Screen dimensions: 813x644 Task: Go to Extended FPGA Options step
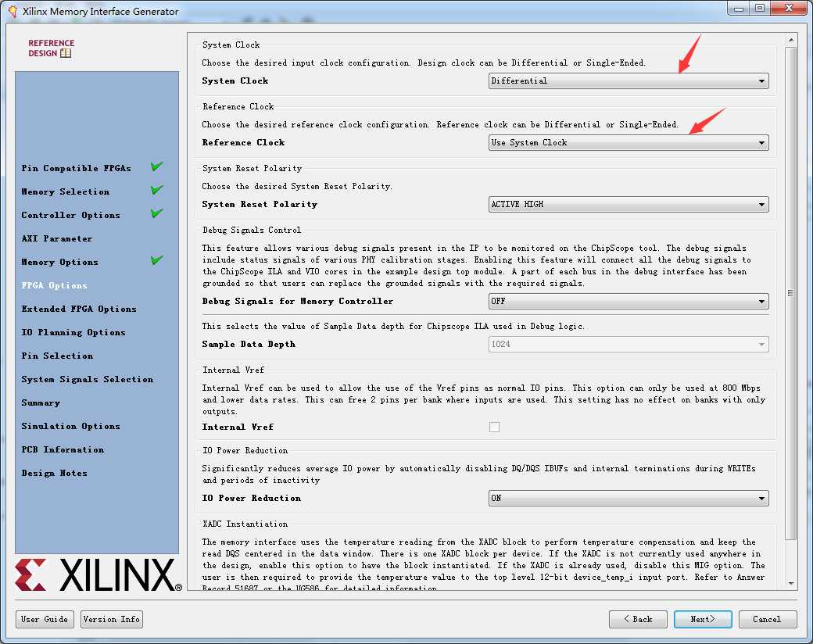79,309
